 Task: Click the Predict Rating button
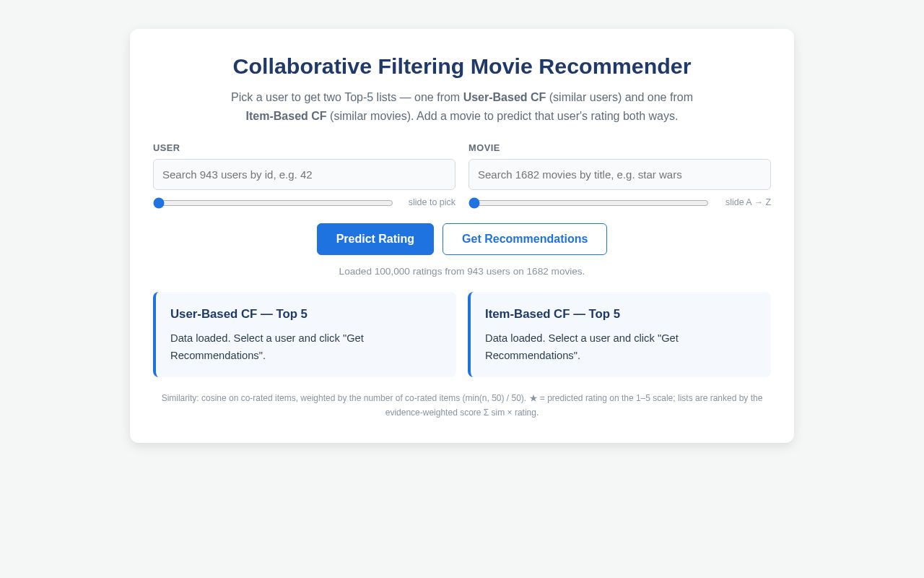pyautogui.click(x=375, y=239)
